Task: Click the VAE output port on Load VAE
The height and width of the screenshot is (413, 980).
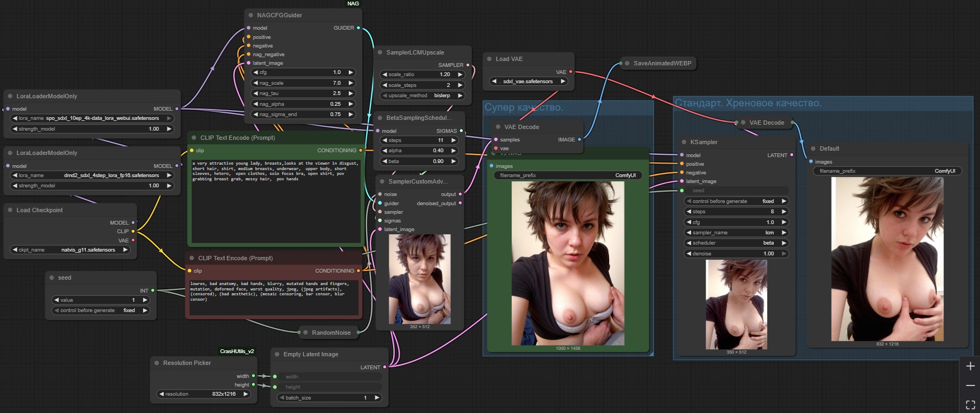Action: coord(571,72)
